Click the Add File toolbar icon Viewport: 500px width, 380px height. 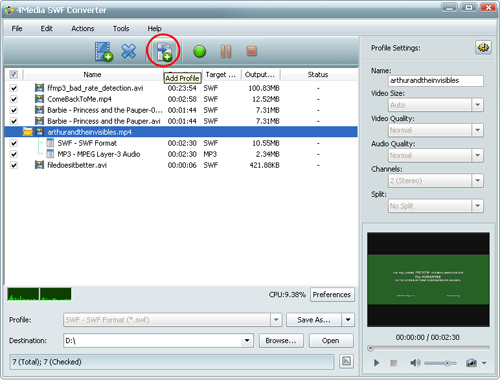tap(104, 52)
